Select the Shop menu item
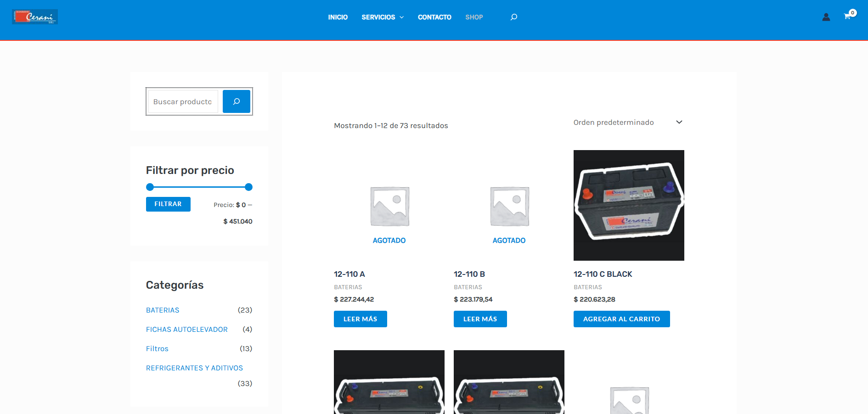The height and width of the screenshot is (414, 868). pyautogui.click(x=474, y=17)
